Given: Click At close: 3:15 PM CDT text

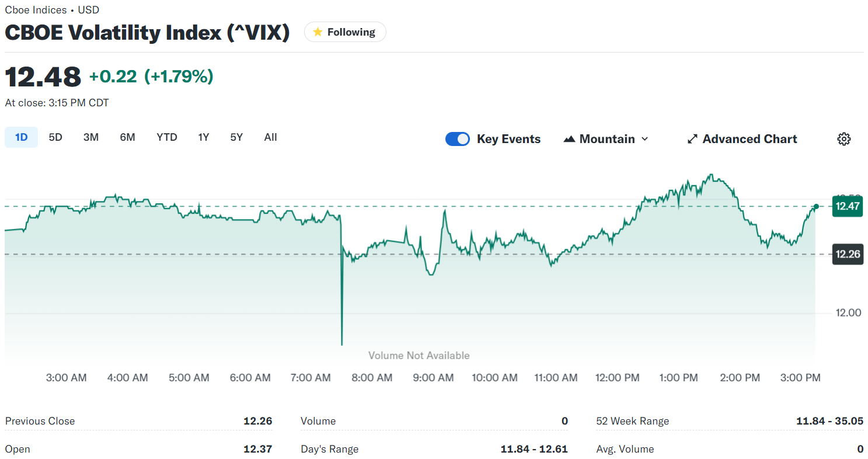Looking at the screenshot, I should click(57, 103).
